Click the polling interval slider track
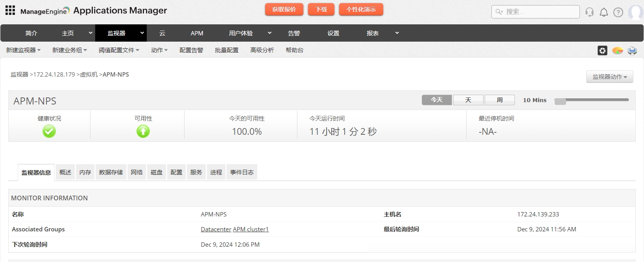The width and height of the screenshot is (644, 262). [x=592, y=100]
